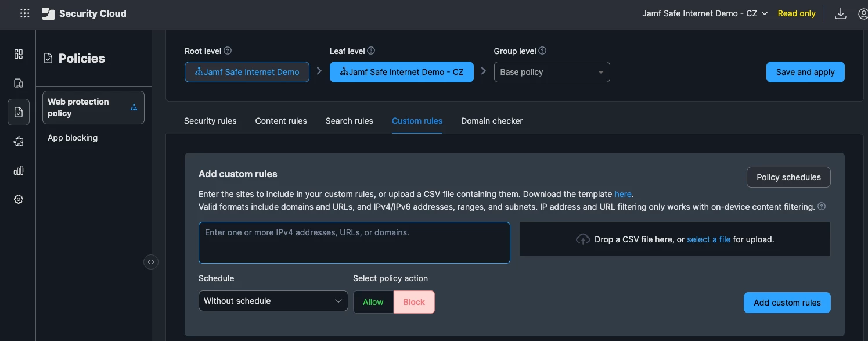Viewport: 868px width, 341px height.
Task: Open the Base policy group dropdown
Action: (x=552, y=72)
